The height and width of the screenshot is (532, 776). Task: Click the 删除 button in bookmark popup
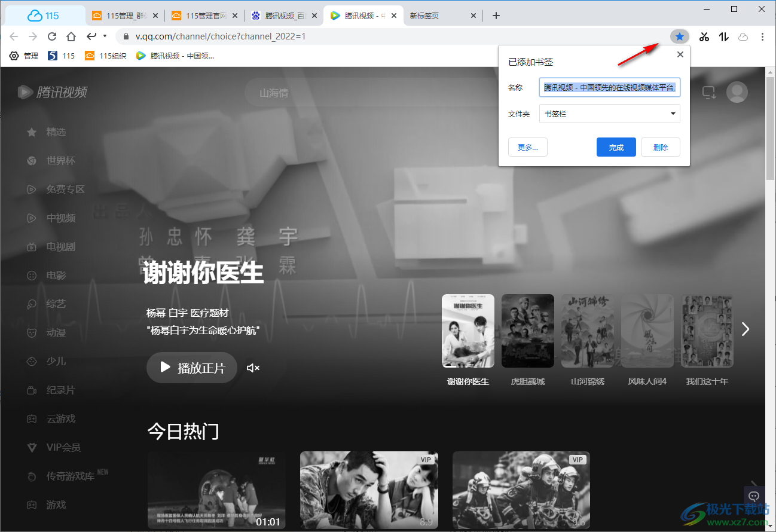pos(660,147)
